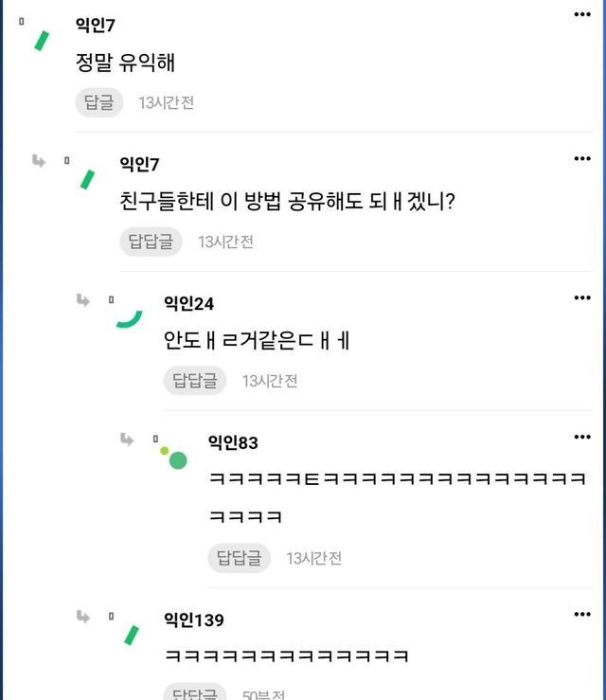
Task: Expand the three-dot menu on 익인83's comment
Action: click(582, 438)
